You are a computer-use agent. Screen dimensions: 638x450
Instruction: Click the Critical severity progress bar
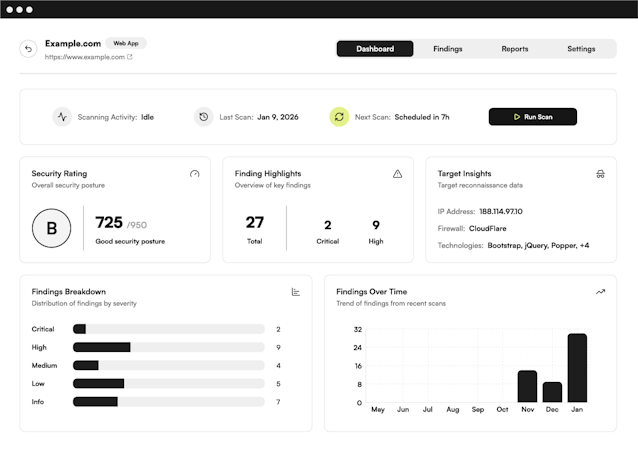click(x=168, y=329)
